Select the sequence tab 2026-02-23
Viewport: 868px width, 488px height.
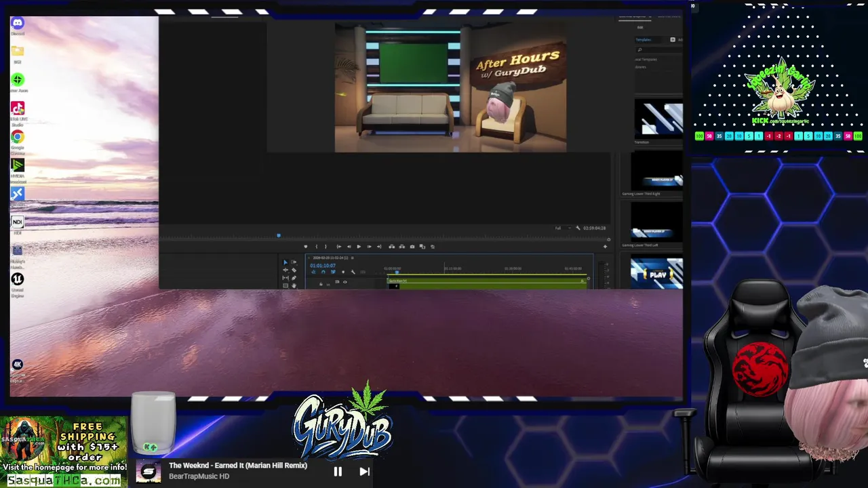[331, 258]
